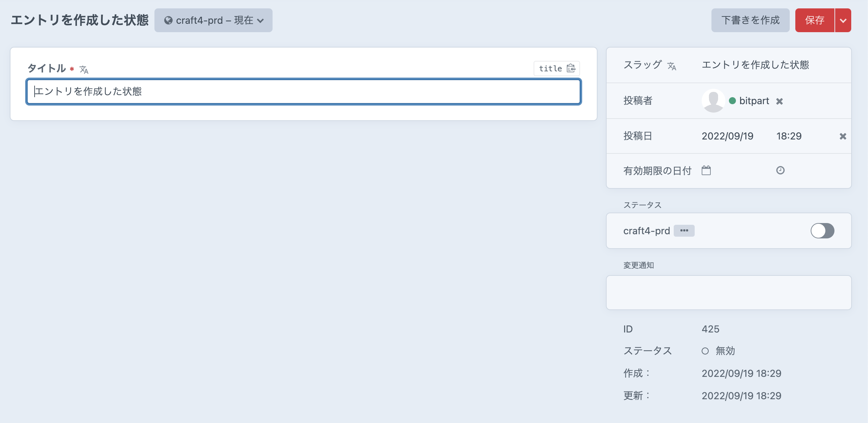Open the craft4-prd status ellipsis menu
This screenshot has width=868, height=423.
pyautogui.click(x=684, y=231)
